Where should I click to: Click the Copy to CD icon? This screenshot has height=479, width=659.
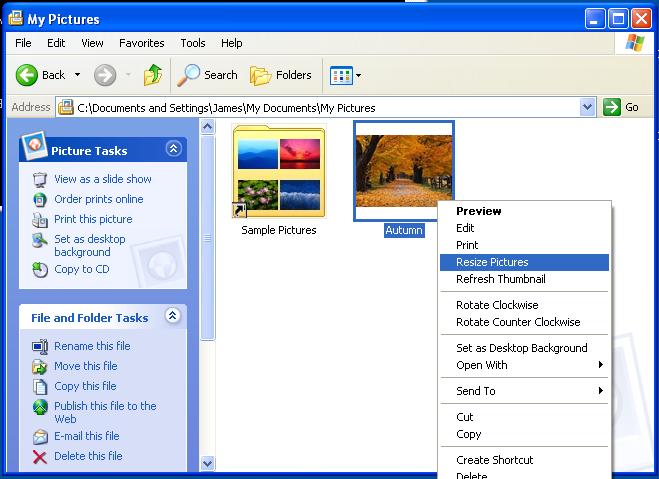(x=40, y=270)
